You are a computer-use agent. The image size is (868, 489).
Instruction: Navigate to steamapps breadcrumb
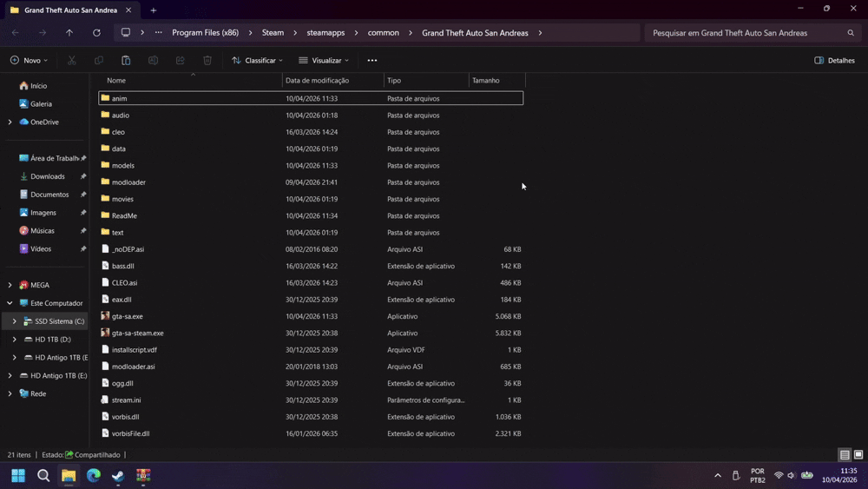[325, 33]
